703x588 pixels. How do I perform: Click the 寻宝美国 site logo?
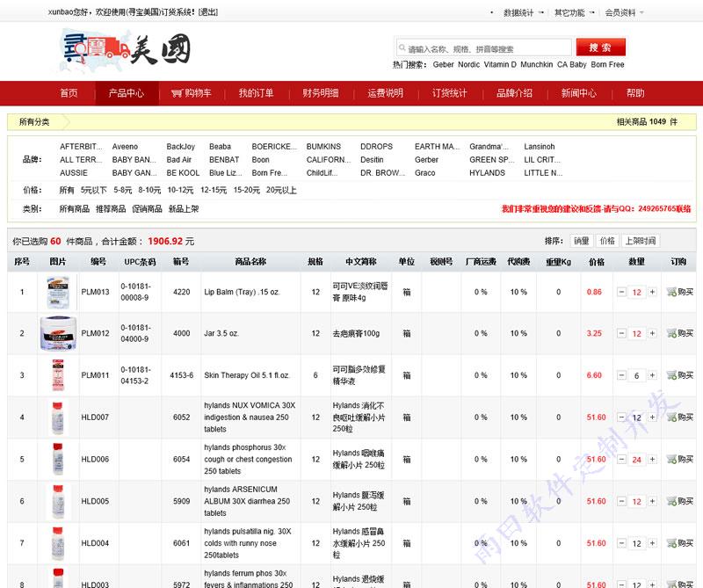[x=127, y=50]
